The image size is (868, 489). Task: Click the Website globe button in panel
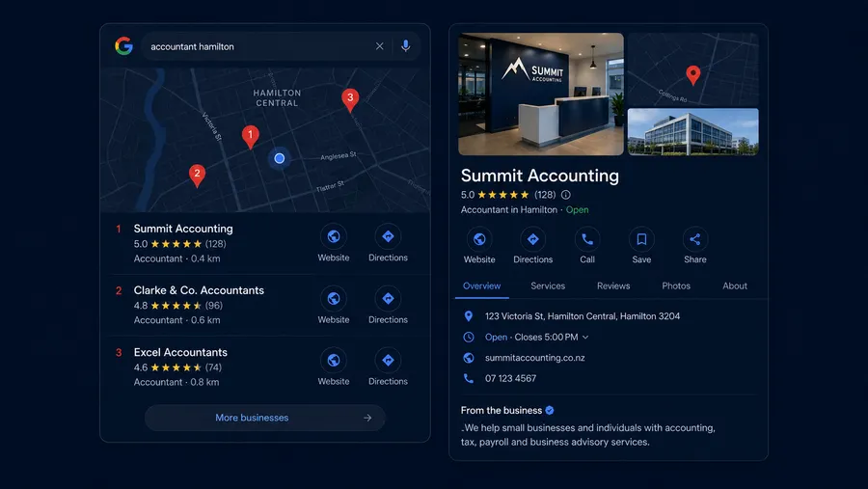(x=479, y=245)
